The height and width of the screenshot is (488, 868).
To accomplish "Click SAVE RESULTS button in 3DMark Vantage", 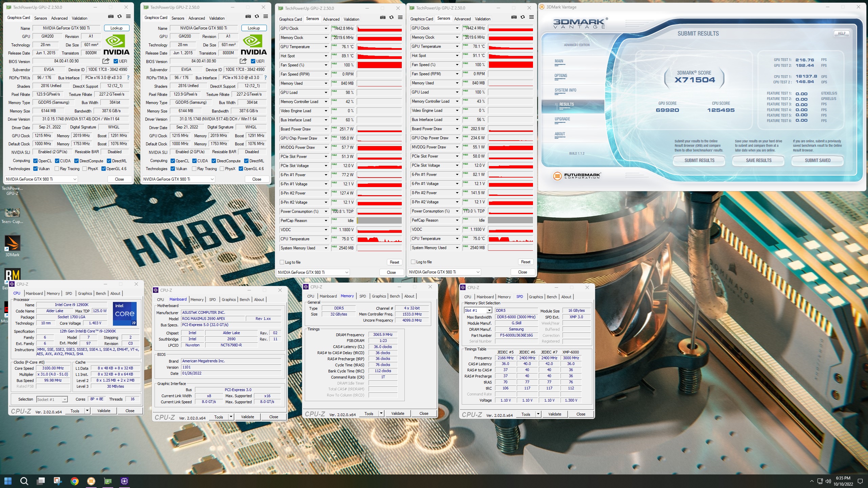I will click(x=758, y=161).
